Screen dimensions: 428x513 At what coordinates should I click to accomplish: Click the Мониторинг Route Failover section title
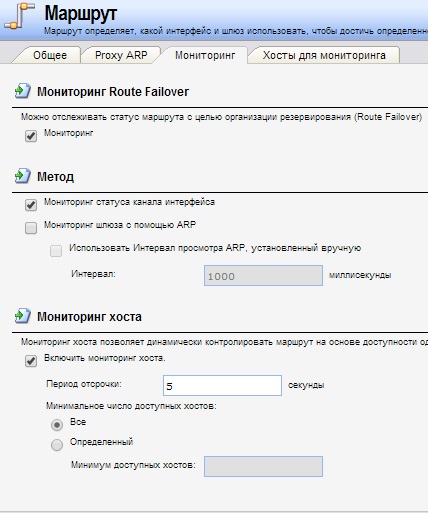(113, 92)
